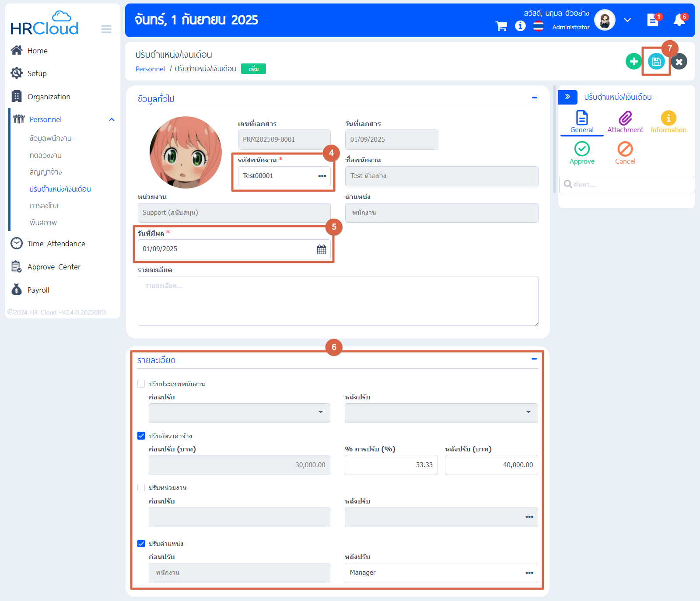Click the notification bell icon
This screenshot has height=601, width=700.
679,20
